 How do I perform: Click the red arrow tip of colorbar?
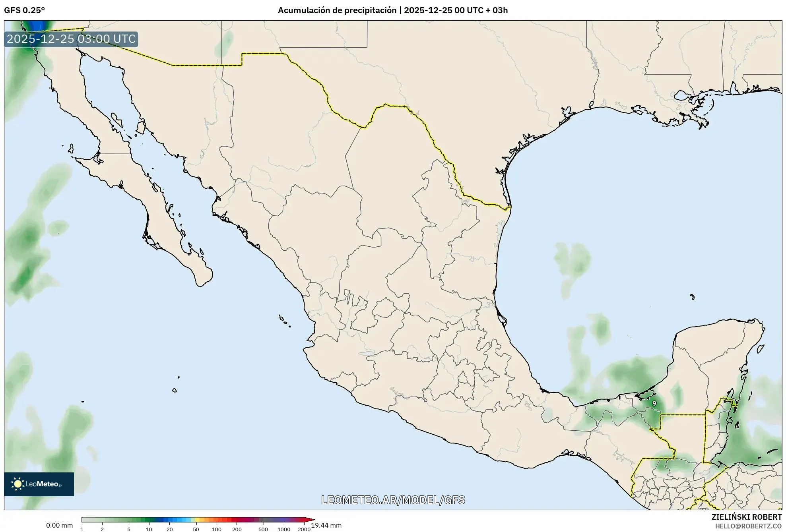(x=311, y=519)
